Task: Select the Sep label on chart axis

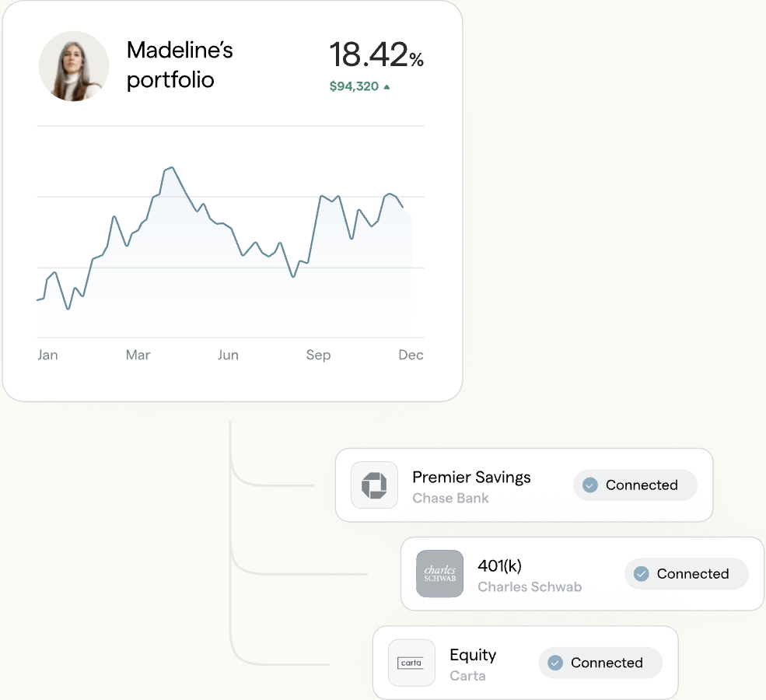Action: pyautogui.click(x=318, y=355)
